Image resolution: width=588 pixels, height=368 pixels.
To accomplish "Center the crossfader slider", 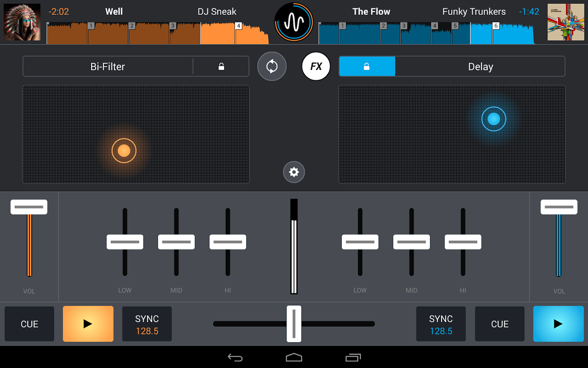I will 294,324.
